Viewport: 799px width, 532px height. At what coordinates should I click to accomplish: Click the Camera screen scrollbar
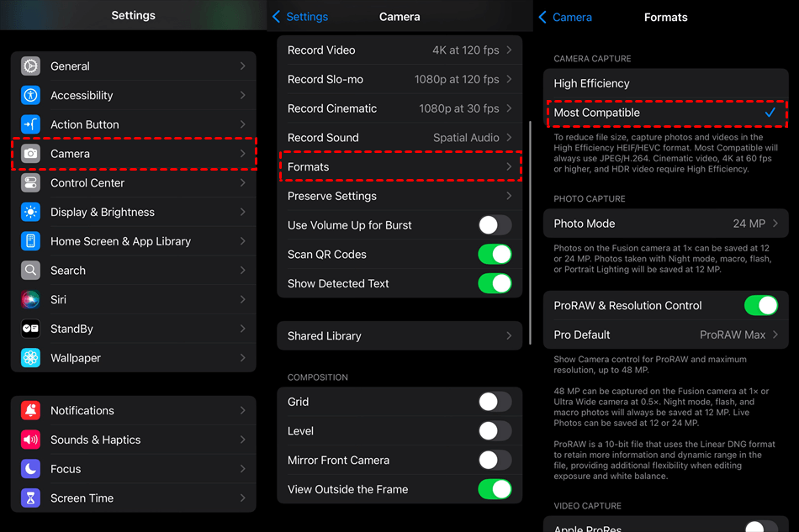[x=530, y=233]
